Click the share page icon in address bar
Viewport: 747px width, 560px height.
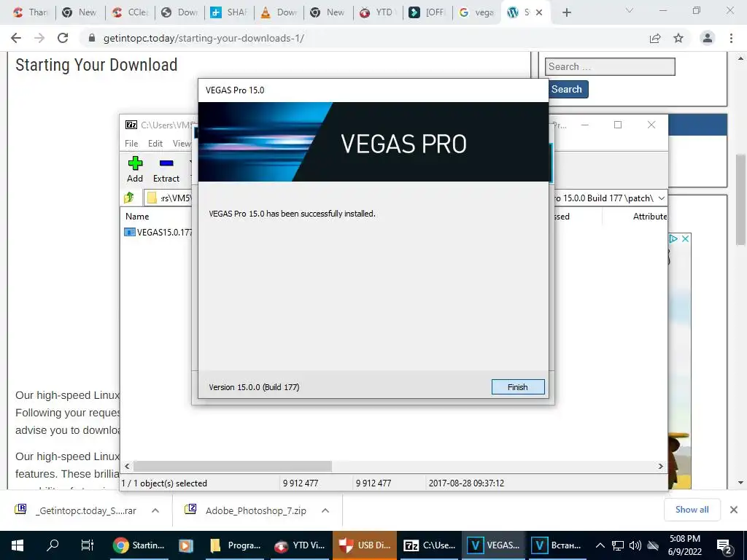click(x=655, y=38)
